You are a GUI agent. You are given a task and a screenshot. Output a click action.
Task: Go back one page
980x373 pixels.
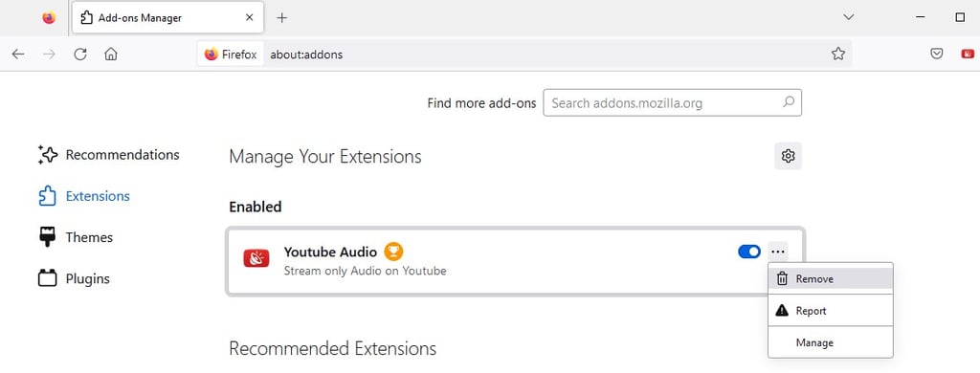coord(18,55)
